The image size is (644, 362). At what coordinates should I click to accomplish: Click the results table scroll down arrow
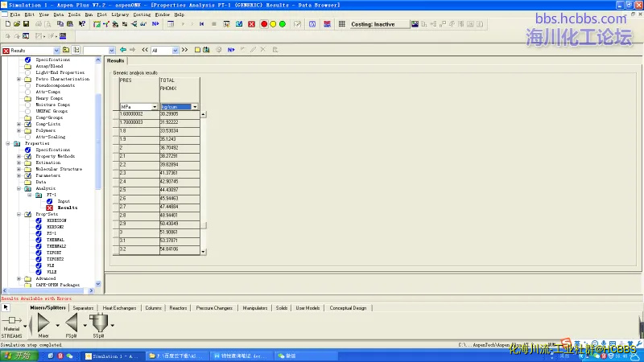204,252
